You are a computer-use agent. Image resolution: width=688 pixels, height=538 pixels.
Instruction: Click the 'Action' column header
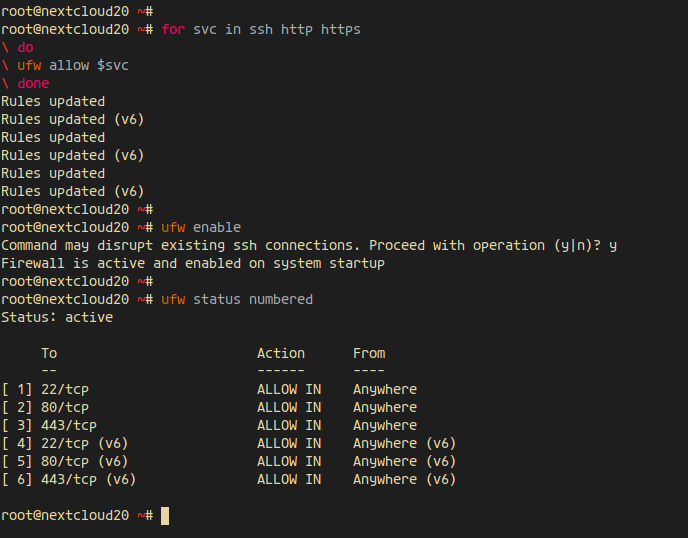[281, 353]
